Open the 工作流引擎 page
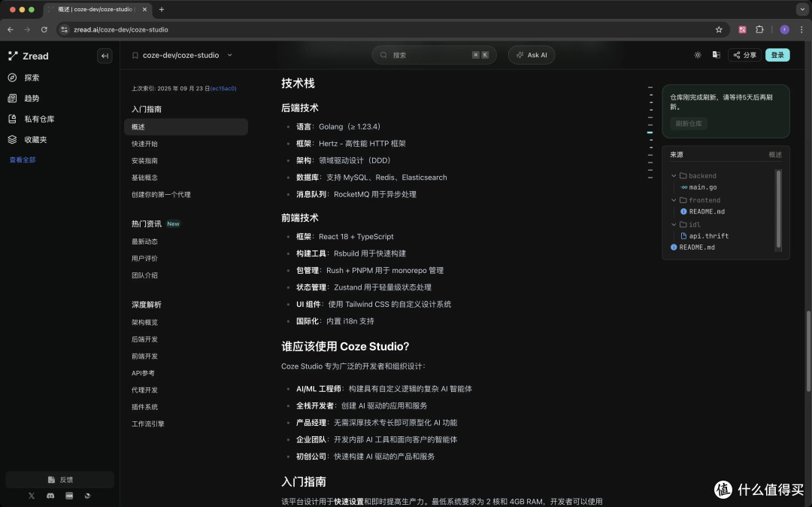Viewport: 812px width, 507px height. tap(147, 424)
